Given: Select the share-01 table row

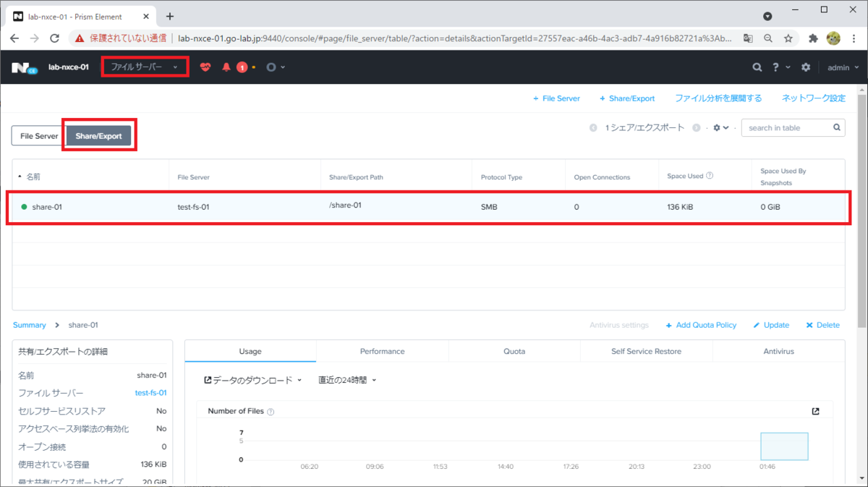Looking at the screenshot, I should [428, 208].
